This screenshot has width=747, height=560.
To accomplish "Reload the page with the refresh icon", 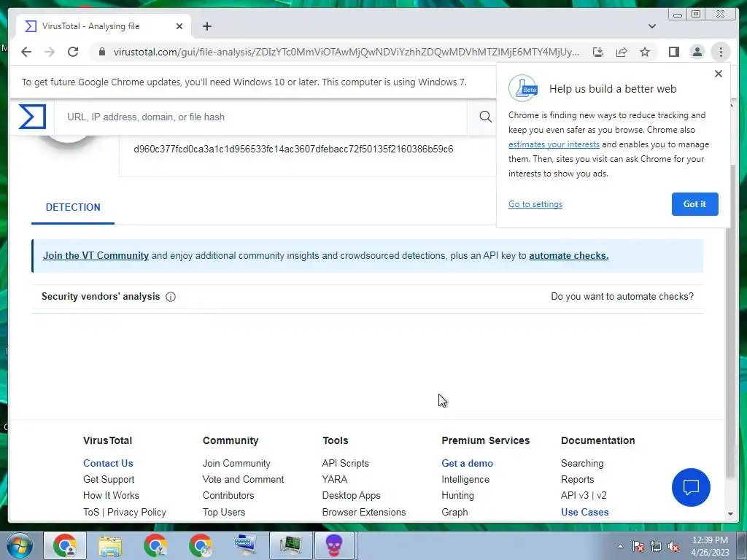I will coord(73,52).
